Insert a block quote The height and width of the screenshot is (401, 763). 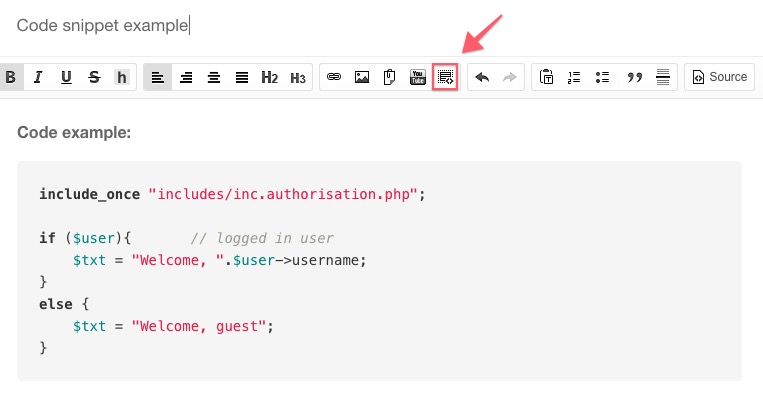pos(633,77)
